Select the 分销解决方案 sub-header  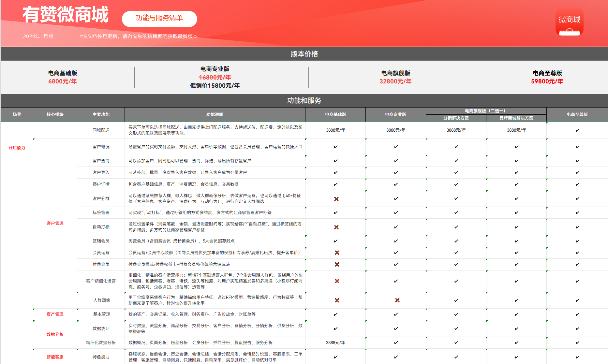point(456,118)
